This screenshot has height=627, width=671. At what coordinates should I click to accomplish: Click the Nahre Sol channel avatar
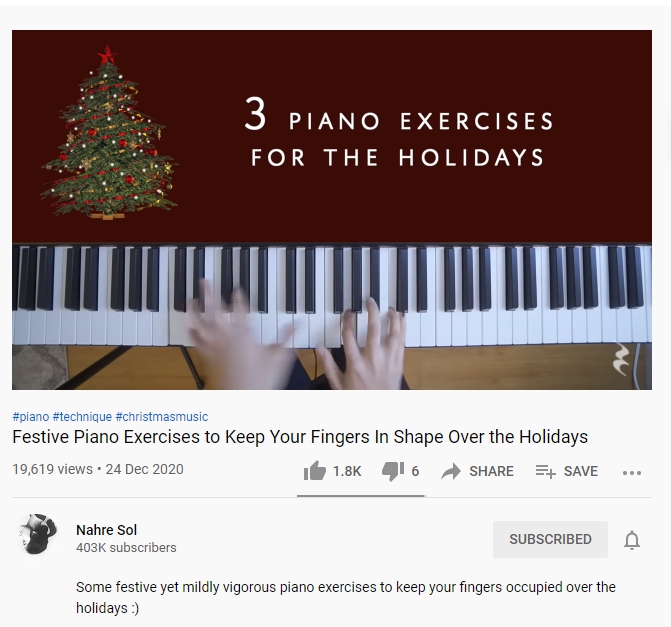38,534
